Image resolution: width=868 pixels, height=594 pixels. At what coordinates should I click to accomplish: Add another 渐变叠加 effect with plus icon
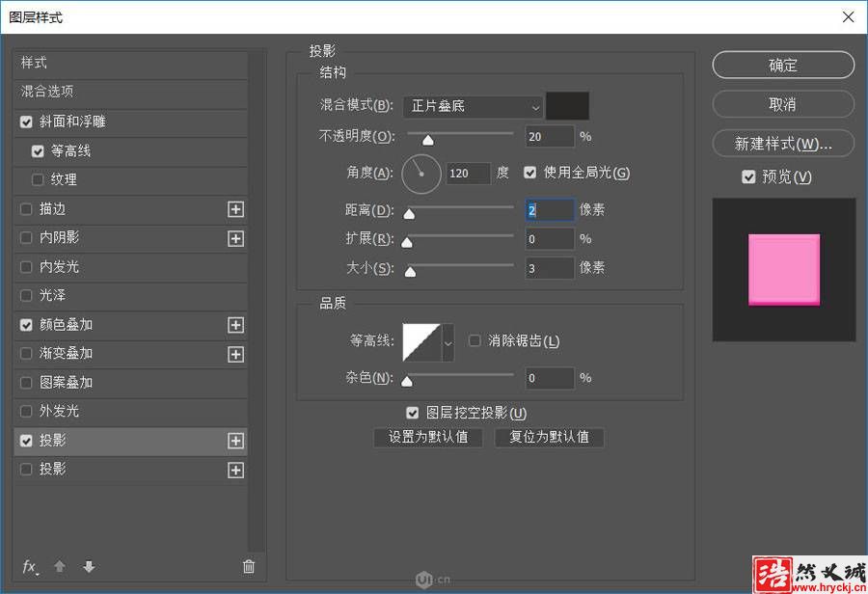[x=236, y=354]
